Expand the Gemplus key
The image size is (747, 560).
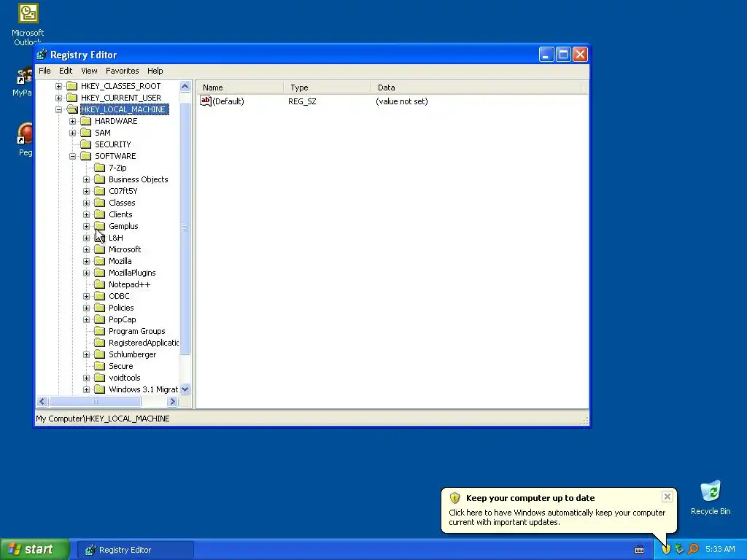click(86, 226)
